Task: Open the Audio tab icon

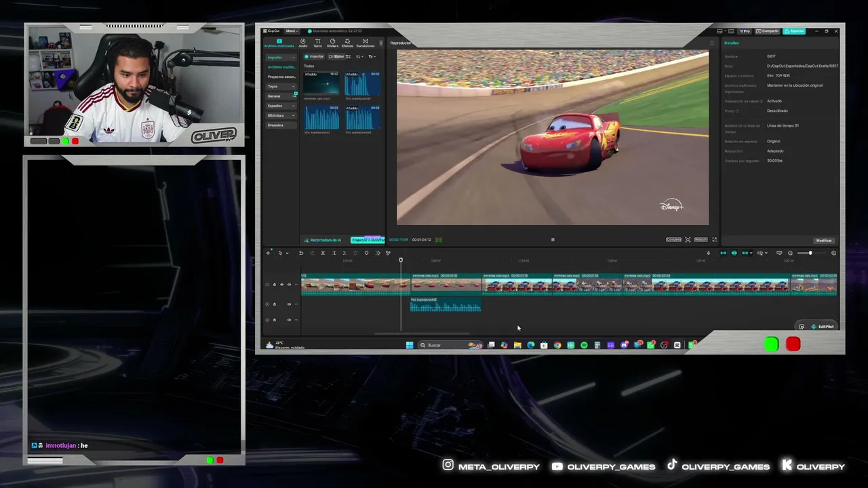Action: coord(303,43)
